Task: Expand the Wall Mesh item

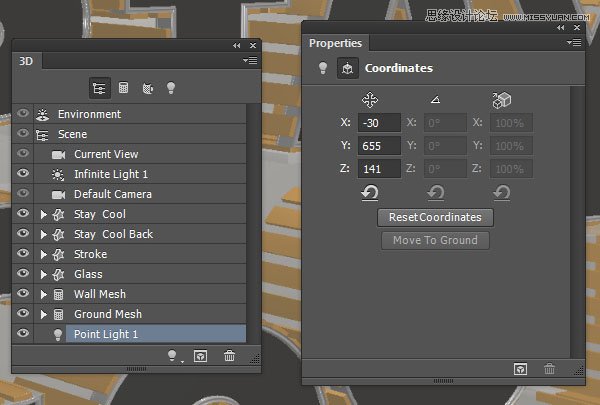Action: tap(44, 294)
